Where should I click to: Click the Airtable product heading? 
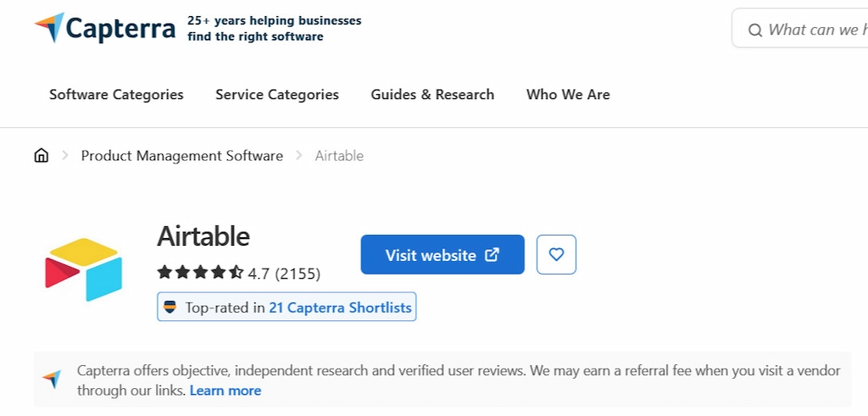pyautogui.click(x=203, y=236)
